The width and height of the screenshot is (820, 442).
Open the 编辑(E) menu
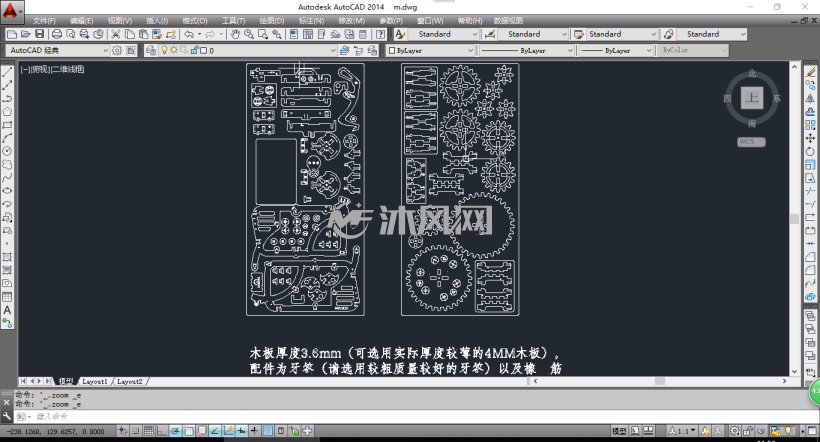tap(82, 21)
